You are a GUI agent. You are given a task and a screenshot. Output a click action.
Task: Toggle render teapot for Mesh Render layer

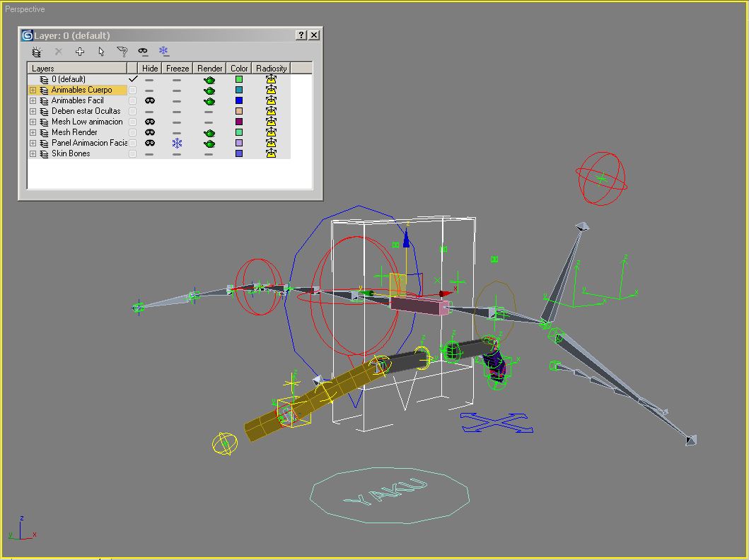(209, 133)
